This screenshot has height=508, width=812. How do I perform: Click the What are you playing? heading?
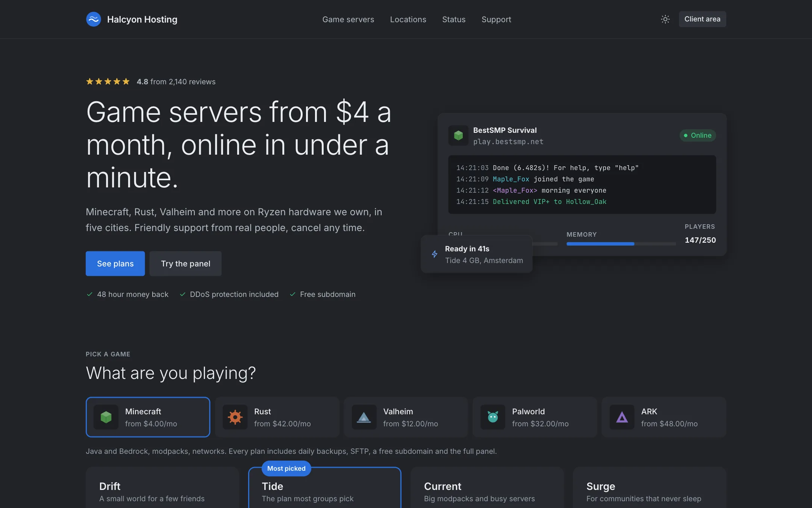[171, 373]
